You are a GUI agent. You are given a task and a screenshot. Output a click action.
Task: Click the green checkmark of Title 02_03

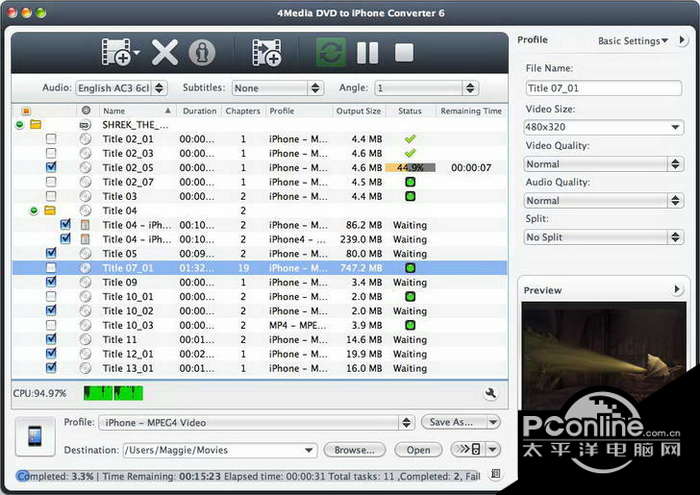[410, 153]
